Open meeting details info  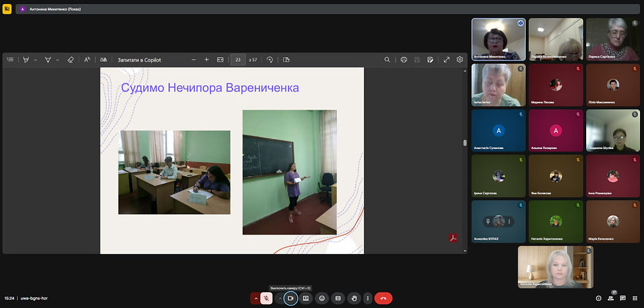point(598,298)
